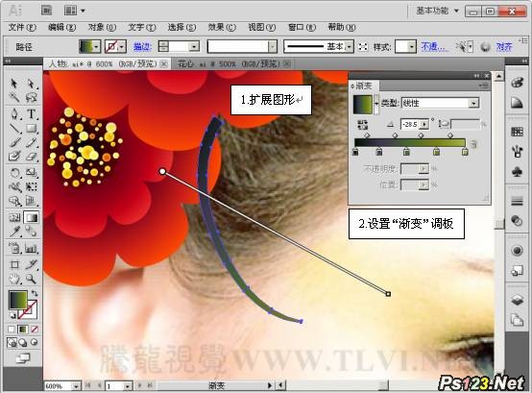Click the 对齐 align link
The width and height of the screenshot is (532, 393).
click(x=503, y=46)
